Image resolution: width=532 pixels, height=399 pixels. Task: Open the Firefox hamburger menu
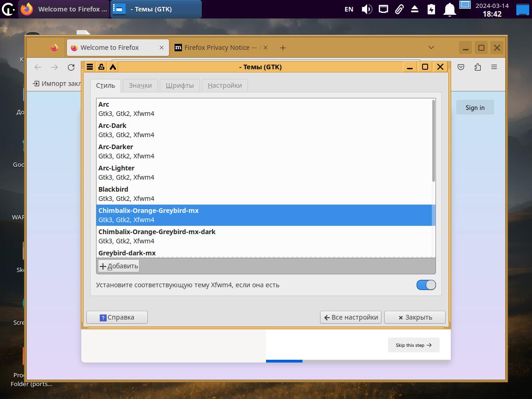click(494, 67)
